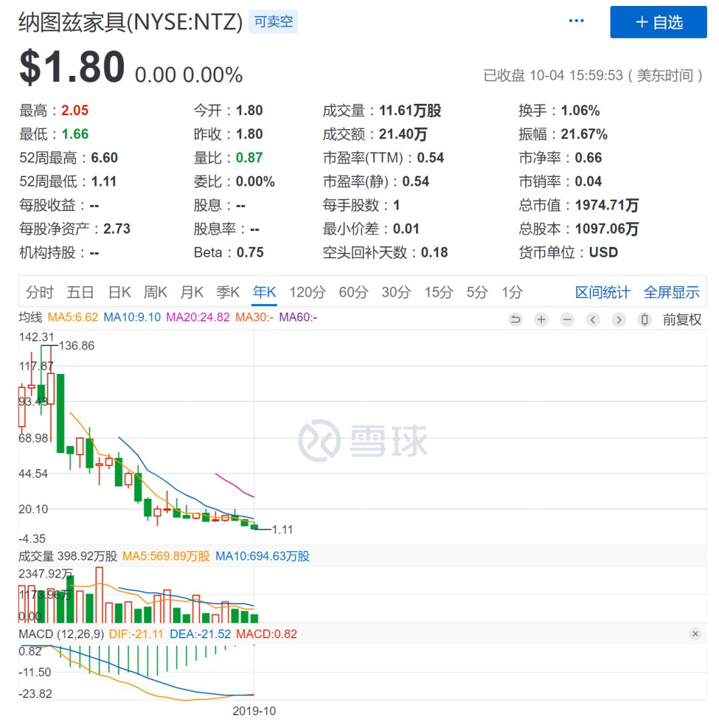Switch to the 120分 chart tab
This screenshot has height=728, width=719.
coord(308,292)
